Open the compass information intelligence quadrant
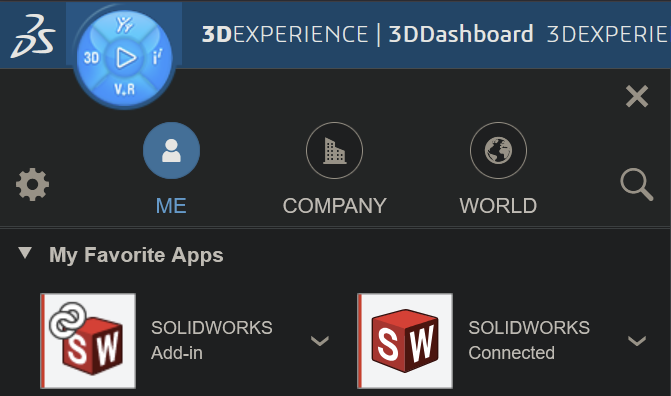This screenshot has height=396, width=671. click(157, 57)
